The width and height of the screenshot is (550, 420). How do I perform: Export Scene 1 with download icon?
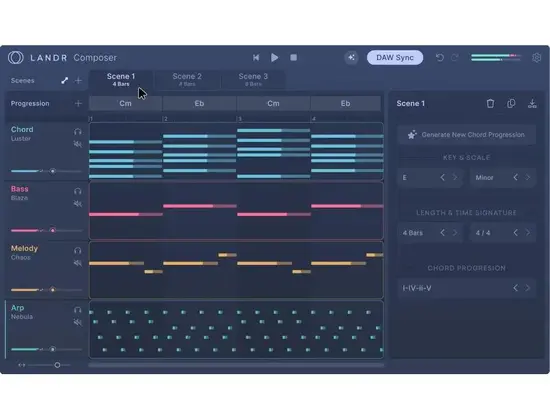(532, 104)
